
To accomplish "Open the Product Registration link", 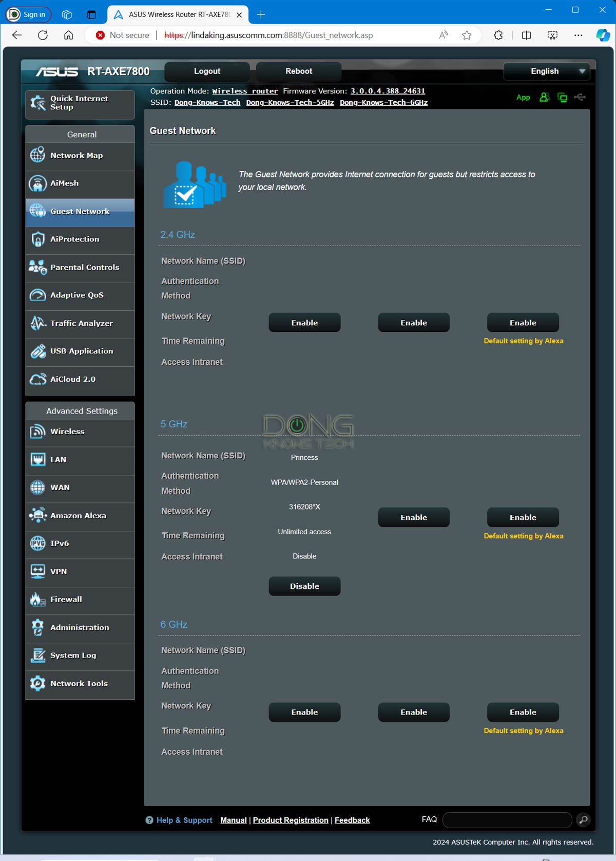I will pos(291,820).
